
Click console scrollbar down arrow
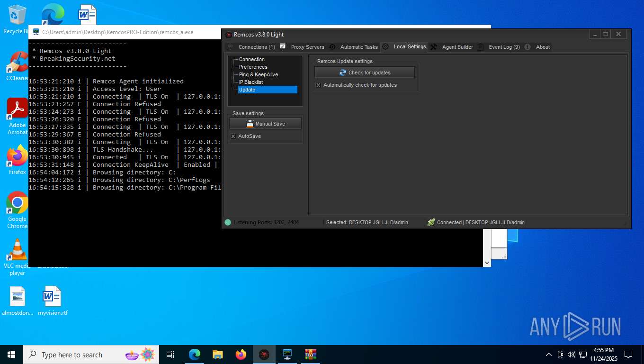(x=487, y=263)
